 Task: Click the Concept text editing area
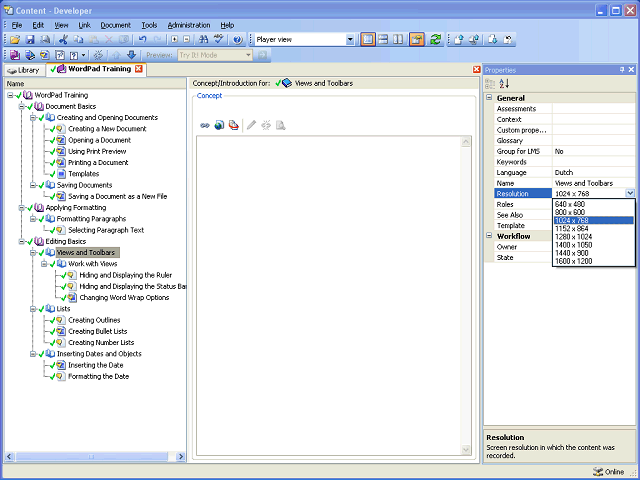coord(329,296)
